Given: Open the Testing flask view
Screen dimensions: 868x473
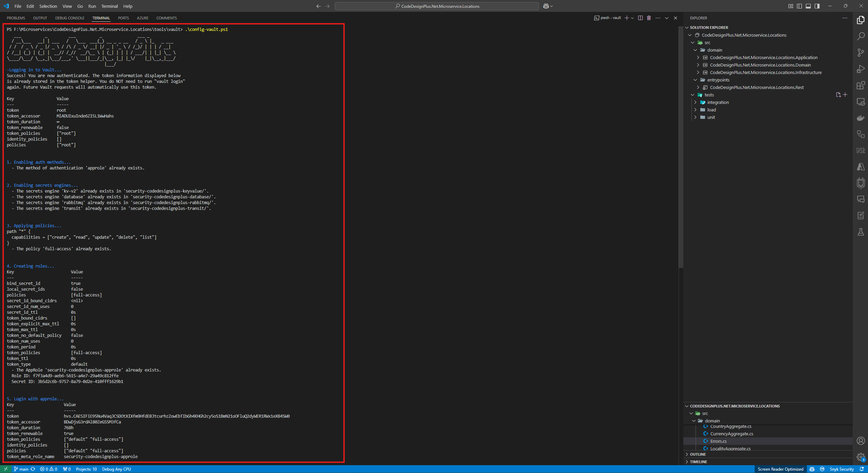Looking at the screenshot, I should 861,232.
